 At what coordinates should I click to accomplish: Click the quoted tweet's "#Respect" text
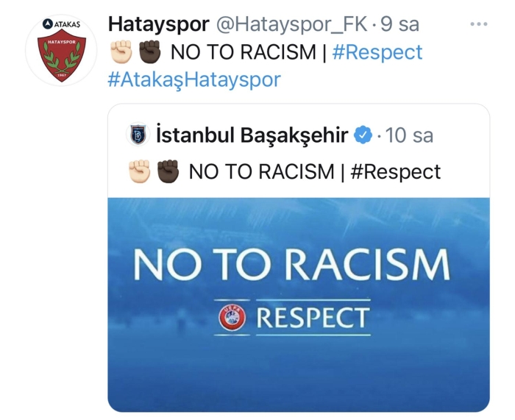tap(395, 172)
